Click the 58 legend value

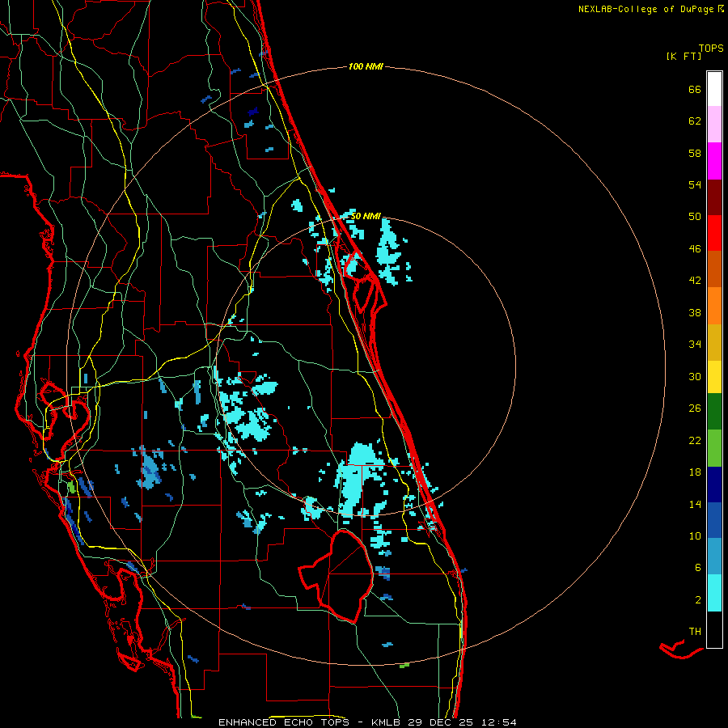coord(695,153)
